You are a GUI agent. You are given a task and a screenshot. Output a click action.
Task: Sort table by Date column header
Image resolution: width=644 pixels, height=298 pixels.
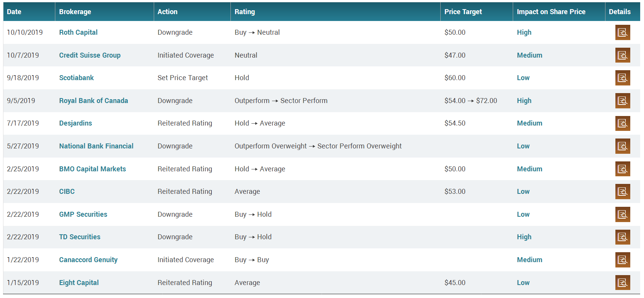click(x=14, y=12)
